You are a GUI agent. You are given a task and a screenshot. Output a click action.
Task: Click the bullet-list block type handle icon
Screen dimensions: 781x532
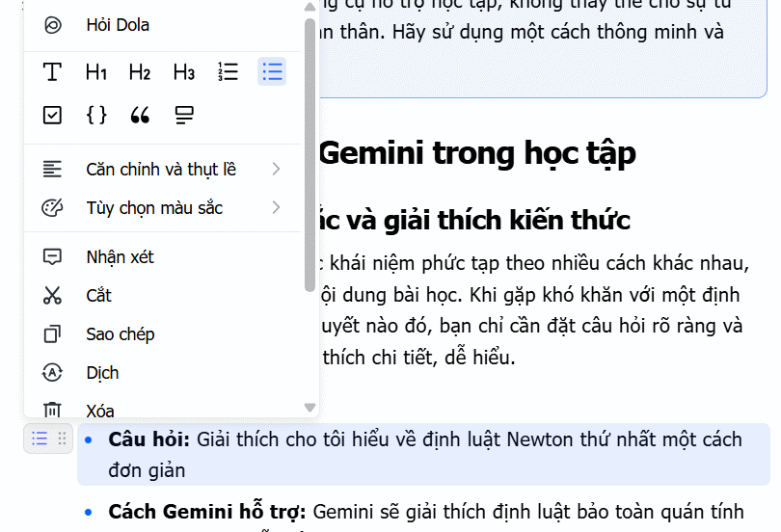click(40, 439)
